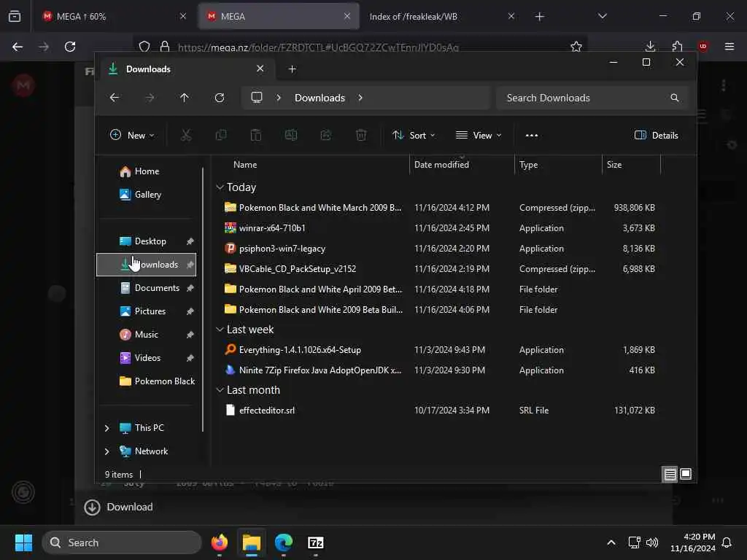Image resolution: width=747 pixels, height=560 pixels.
Task: Select the active MEGA browser tab
Action: [x=278, y=16]
